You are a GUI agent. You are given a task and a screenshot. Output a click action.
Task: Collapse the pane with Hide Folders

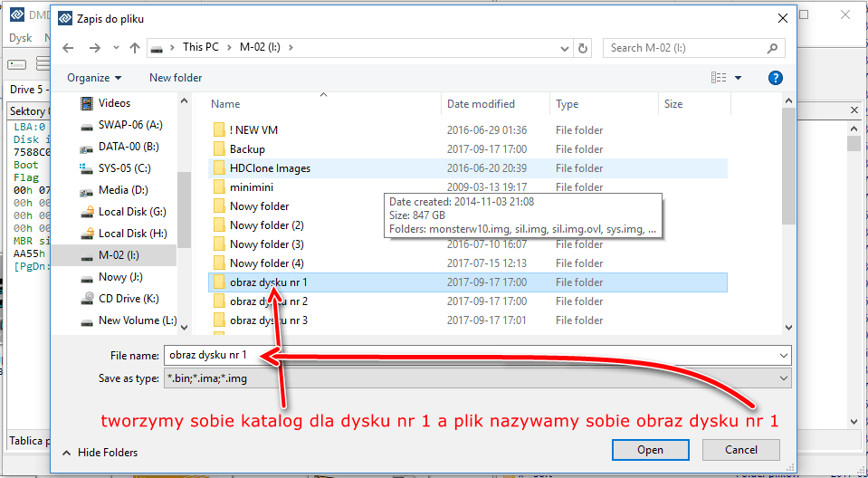[x=100, y=452]
